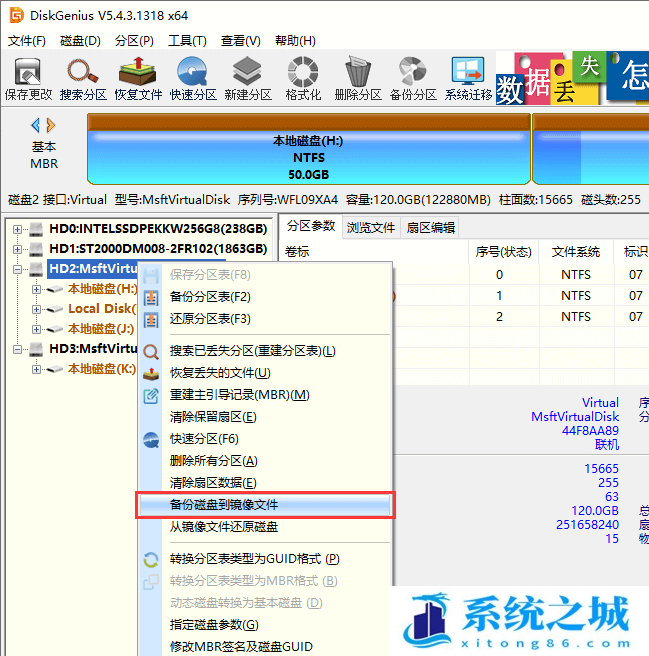
Task: Select 本地磁盘(K:) under HD3
Action: pyautogui.click(x=102, y=369)
